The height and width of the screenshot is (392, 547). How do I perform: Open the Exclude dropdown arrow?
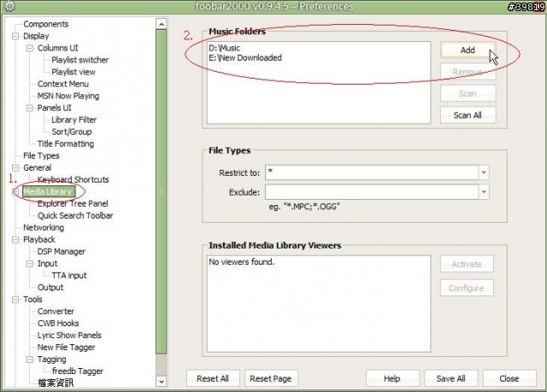[x=484, y=192]
